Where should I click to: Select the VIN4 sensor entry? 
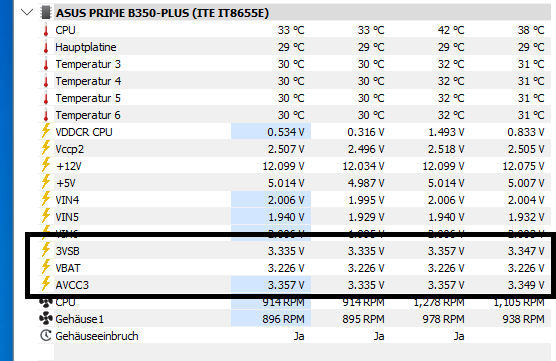[294, 200]
